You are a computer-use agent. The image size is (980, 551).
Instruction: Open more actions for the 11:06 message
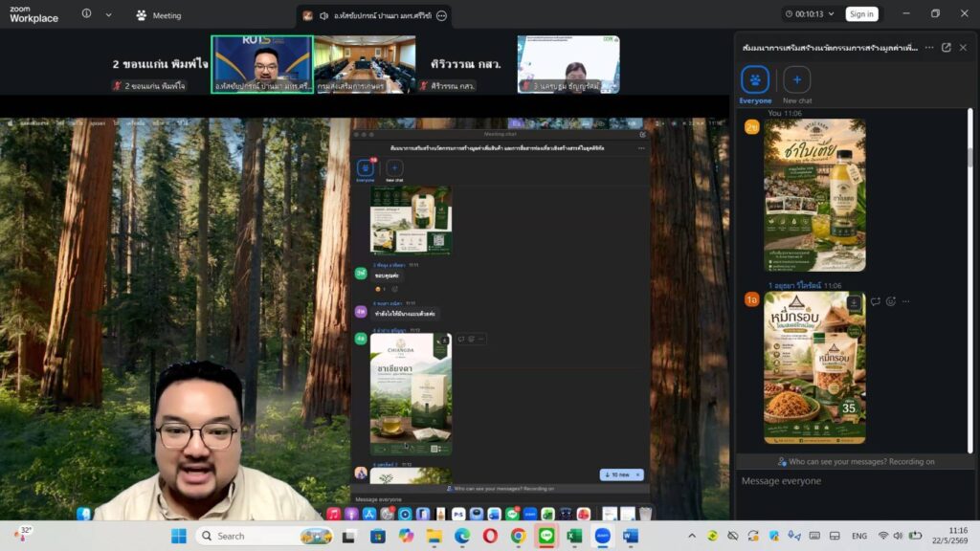click(x=905, y=301)
